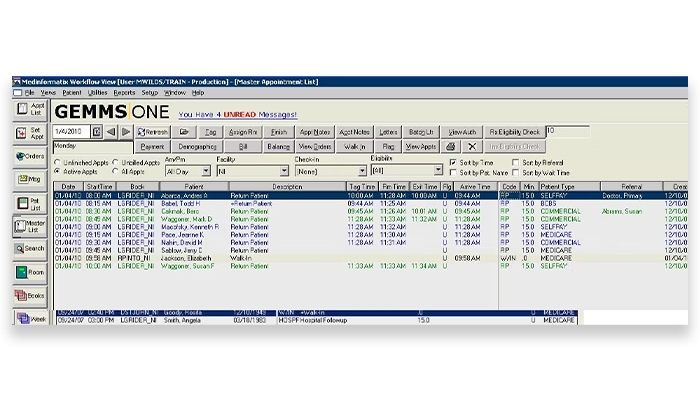The height and width of the screenshot is (400, 700).
Task: Open the Room sidebar icon
Action: coord(30,272)
